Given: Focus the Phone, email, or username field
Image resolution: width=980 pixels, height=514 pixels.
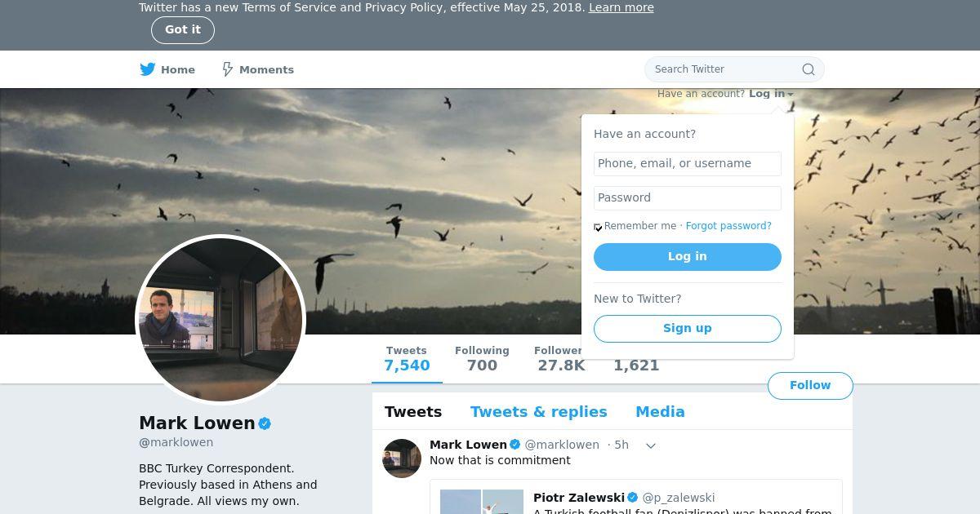Looking at the screenshot, I should click(688, 164).
